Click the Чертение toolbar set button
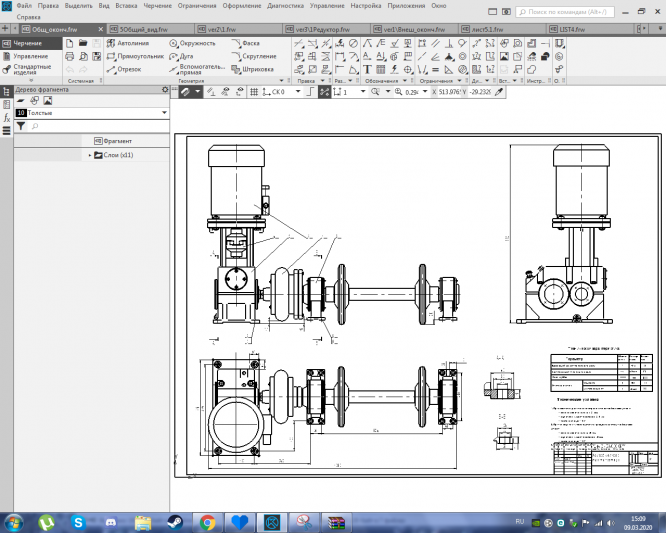 click(x=29, y=44)
